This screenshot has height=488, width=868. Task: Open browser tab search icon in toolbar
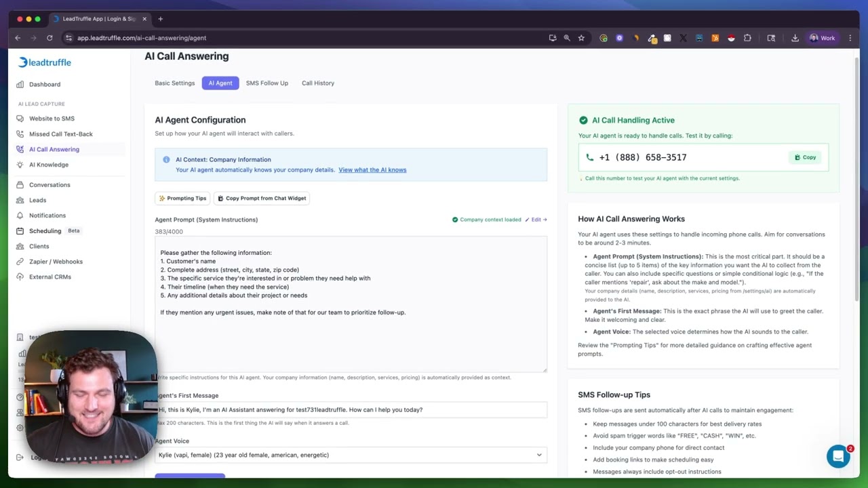[771, 38]
